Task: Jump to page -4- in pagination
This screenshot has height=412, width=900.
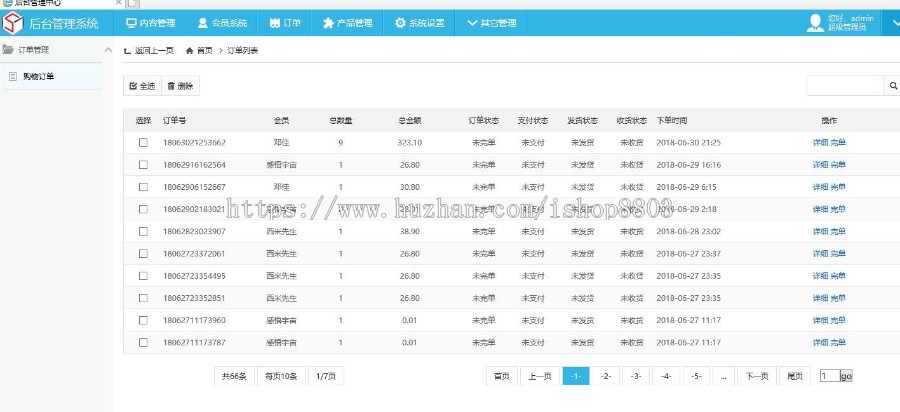Action: 666,376
